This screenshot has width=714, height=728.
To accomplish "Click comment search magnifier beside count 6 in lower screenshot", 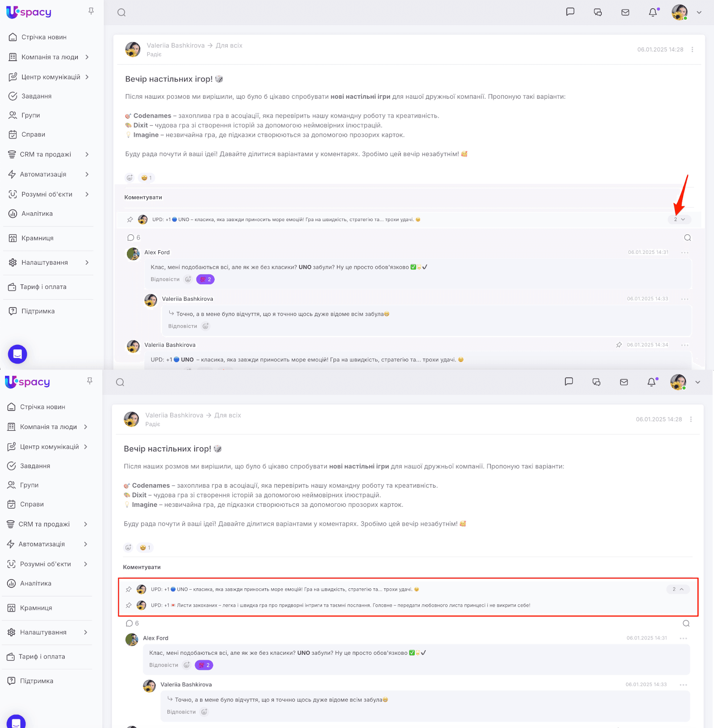I will point(686,623).
